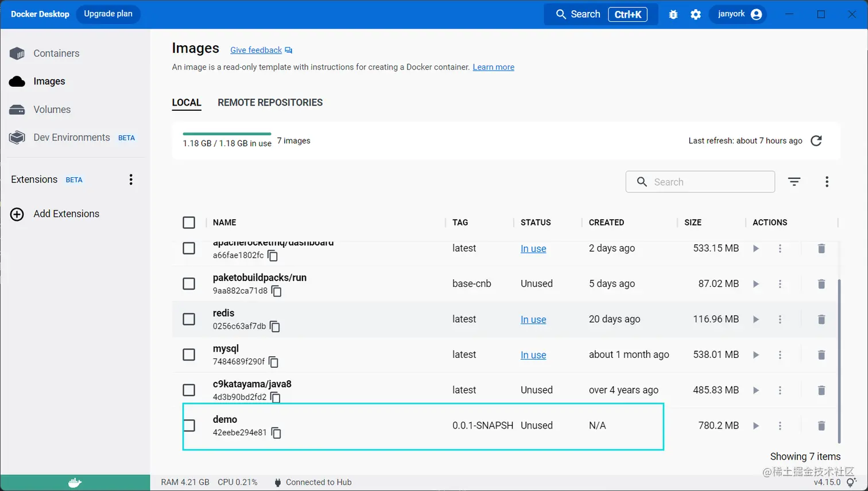Viewport: 868px width, 491px height.
Task: Run the mysql image
Action: pyautogui.click(x=756, y=355)
